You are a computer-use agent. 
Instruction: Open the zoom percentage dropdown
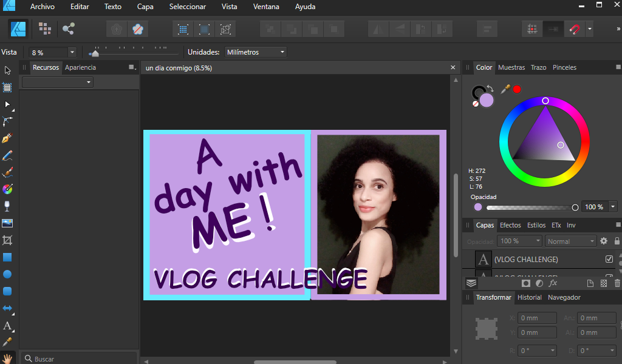click(72, 52)
